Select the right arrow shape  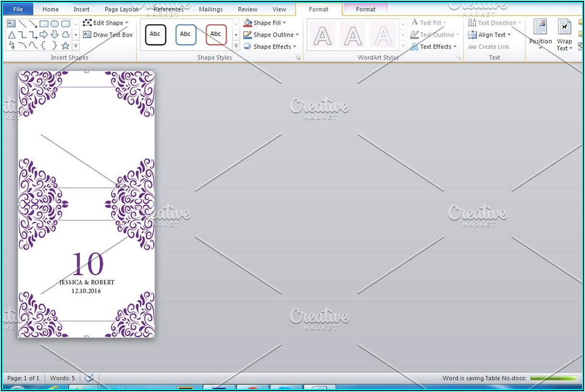[44, 35]
